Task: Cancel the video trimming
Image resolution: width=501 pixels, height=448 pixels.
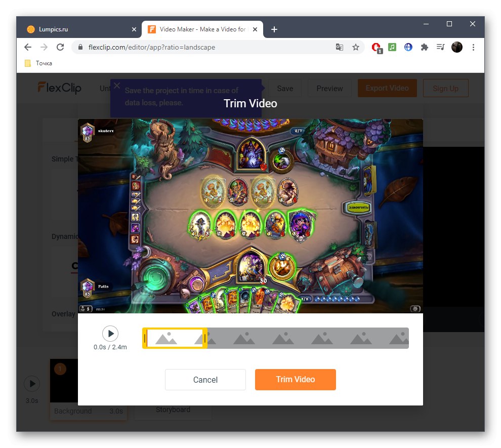Action: (205, 379)
